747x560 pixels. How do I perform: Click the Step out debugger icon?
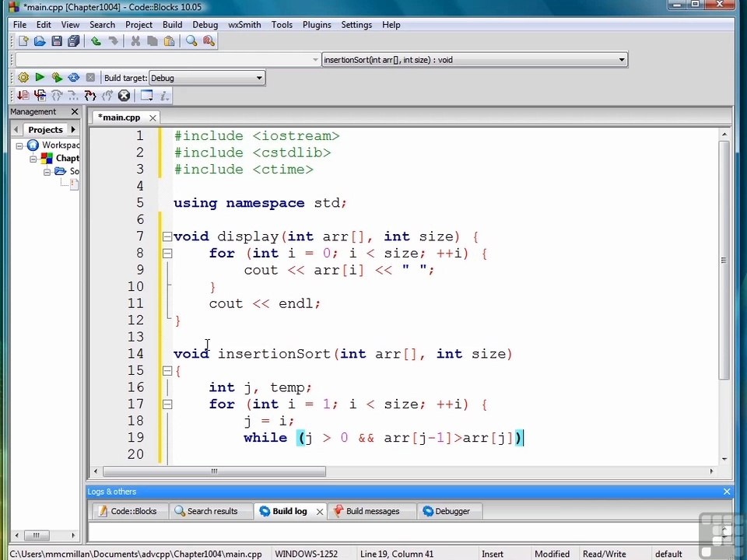107,96
